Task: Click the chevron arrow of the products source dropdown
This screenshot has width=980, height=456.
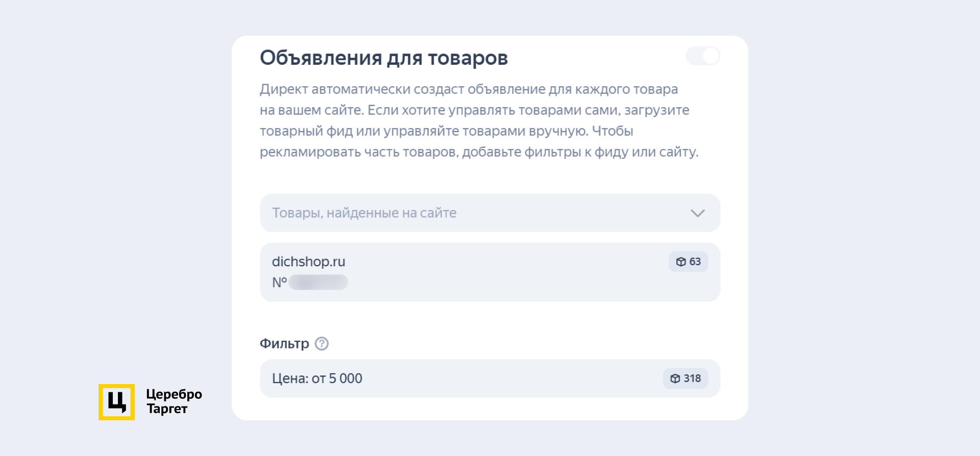Action: [x=697, y=213]
